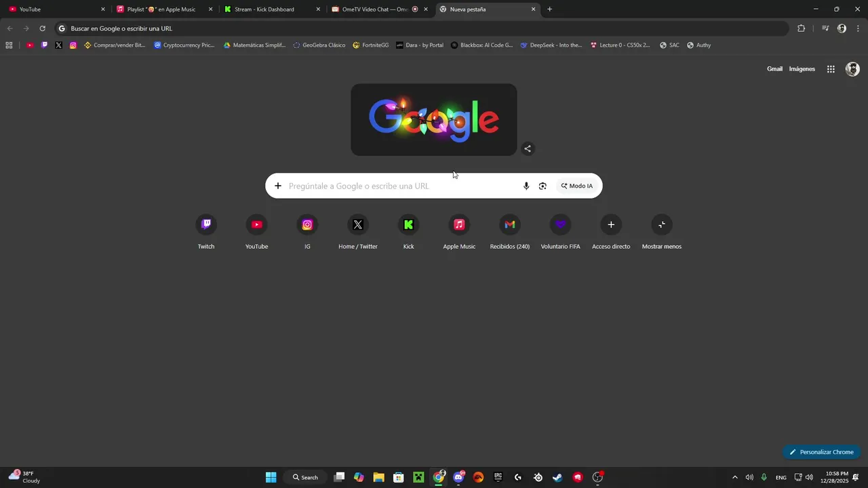The image size is (868, 488).
Task: Show hidden system tray icons
Action: (734, 477)
